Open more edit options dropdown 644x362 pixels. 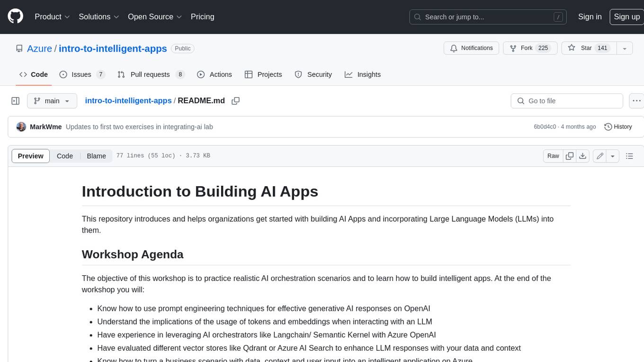(x=613, y=156)
